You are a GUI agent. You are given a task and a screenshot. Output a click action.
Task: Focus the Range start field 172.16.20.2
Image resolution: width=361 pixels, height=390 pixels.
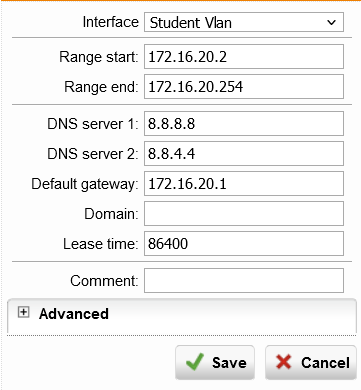pyautogui.click(x=244, y=56)
